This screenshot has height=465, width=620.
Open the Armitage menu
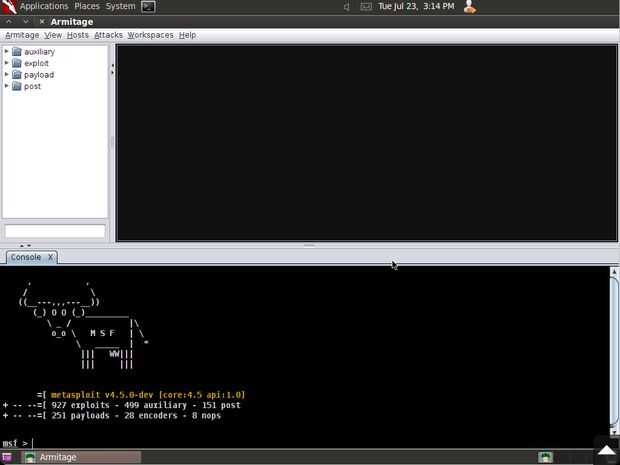point(22,35)
